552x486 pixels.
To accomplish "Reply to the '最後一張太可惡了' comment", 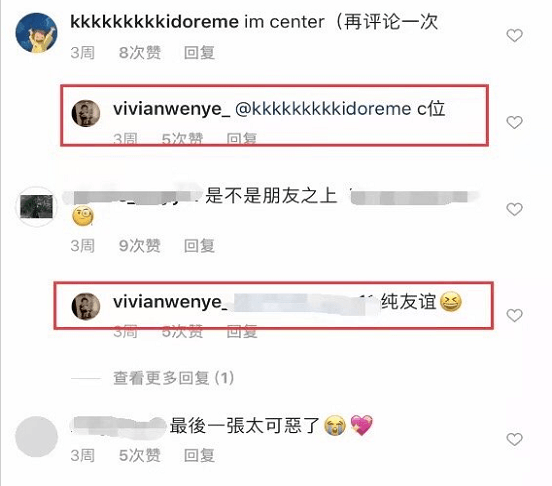I will (x=199, y=455).
